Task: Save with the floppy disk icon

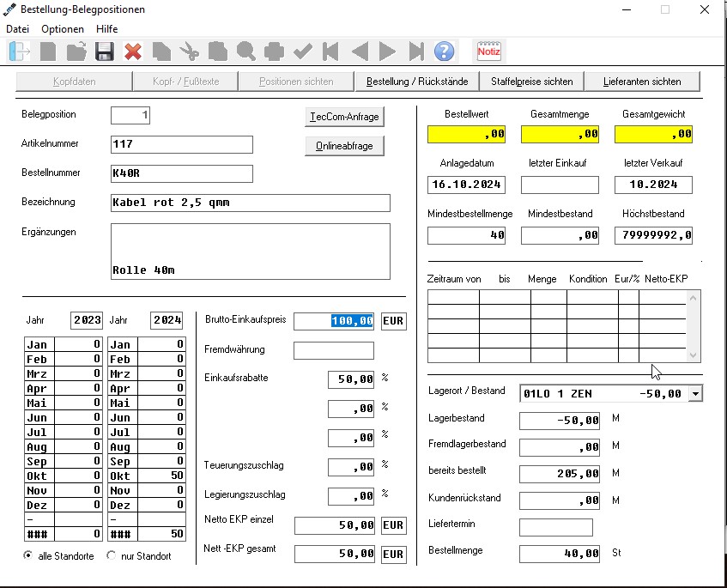Action: tap(105, 51)
